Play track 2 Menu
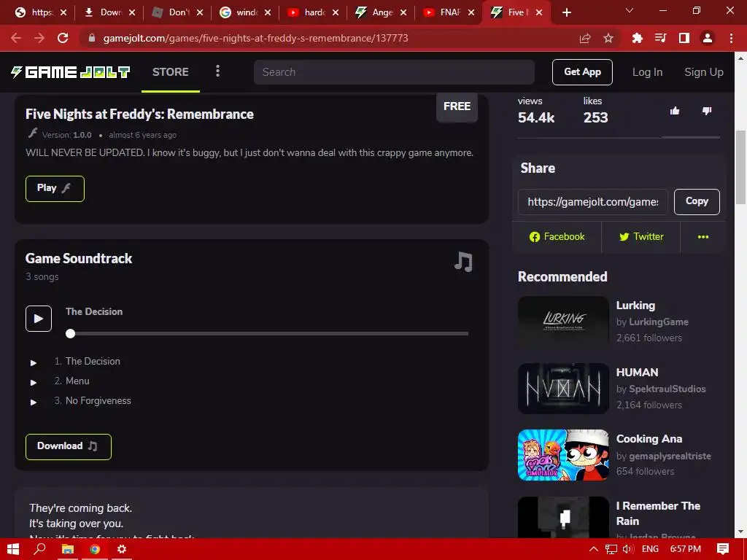Image resolution: width=747 pixels, height=560 pixels. click(34, 382)
